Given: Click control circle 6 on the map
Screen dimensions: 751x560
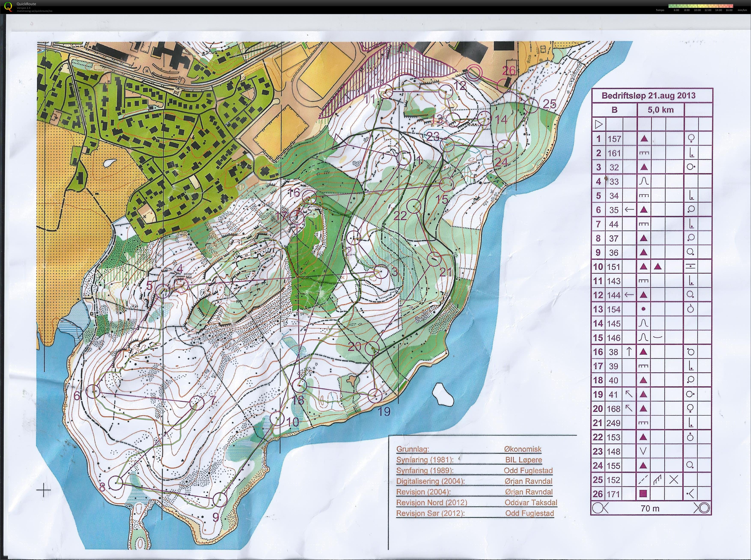Looking at the screenshot, I should point(93,392).
